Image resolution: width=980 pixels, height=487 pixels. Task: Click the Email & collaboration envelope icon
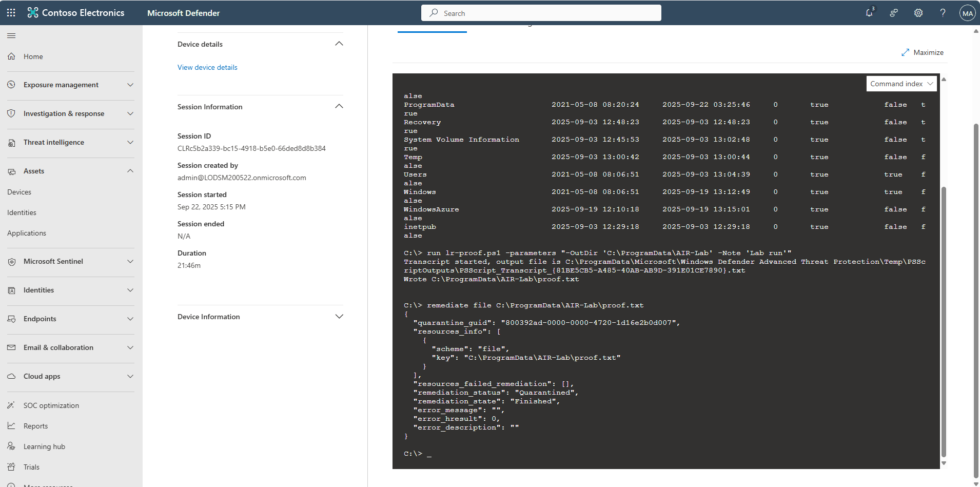coord(11,347)
